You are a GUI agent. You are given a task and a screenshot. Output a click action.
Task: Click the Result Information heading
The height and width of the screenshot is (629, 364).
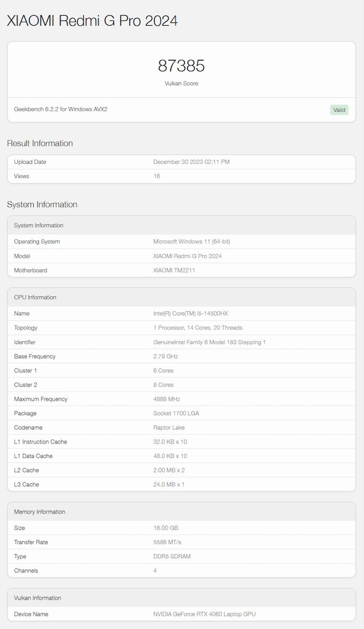tap(40, 143)
